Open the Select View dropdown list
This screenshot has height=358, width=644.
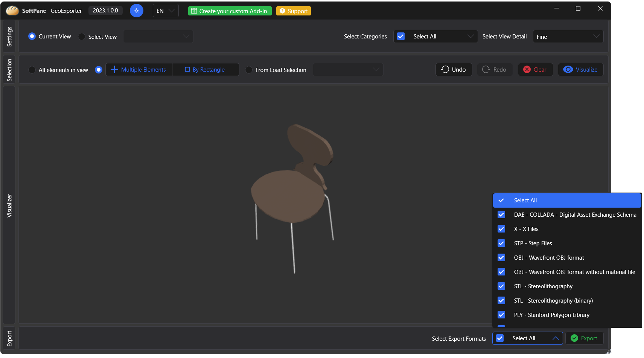point(158,36)
